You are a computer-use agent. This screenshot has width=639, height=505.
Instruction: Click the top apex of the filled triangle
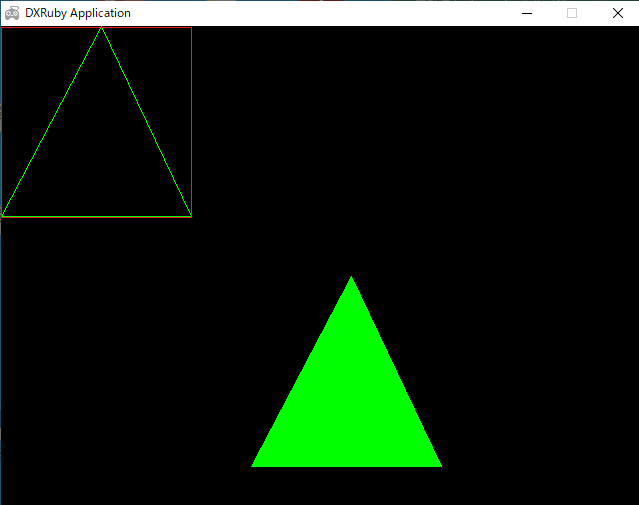[351, 279]
